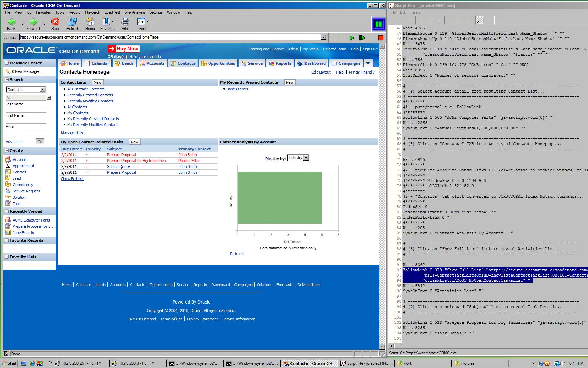
Task: Open the Pictures folder taskbar button
Action: pos(480,363)
